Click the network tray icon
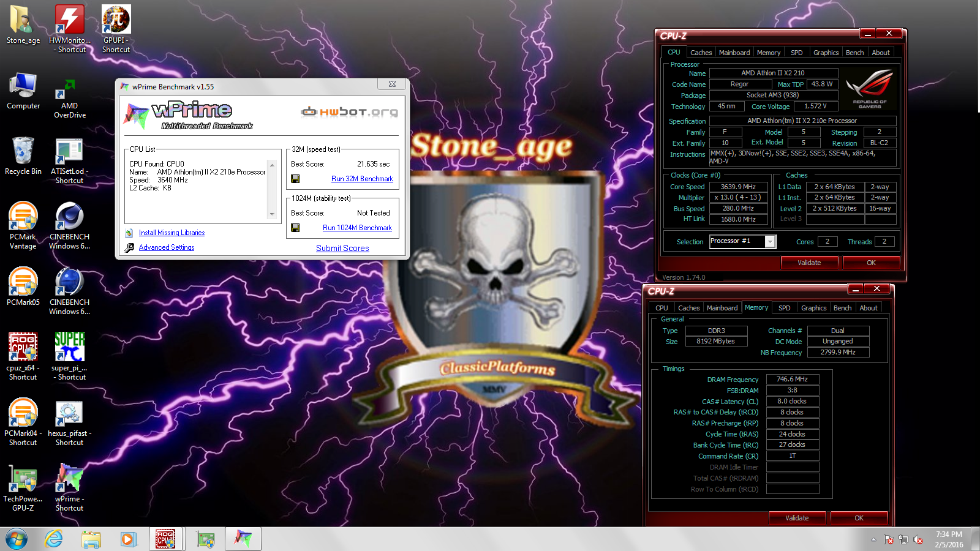 click(903, 539)
